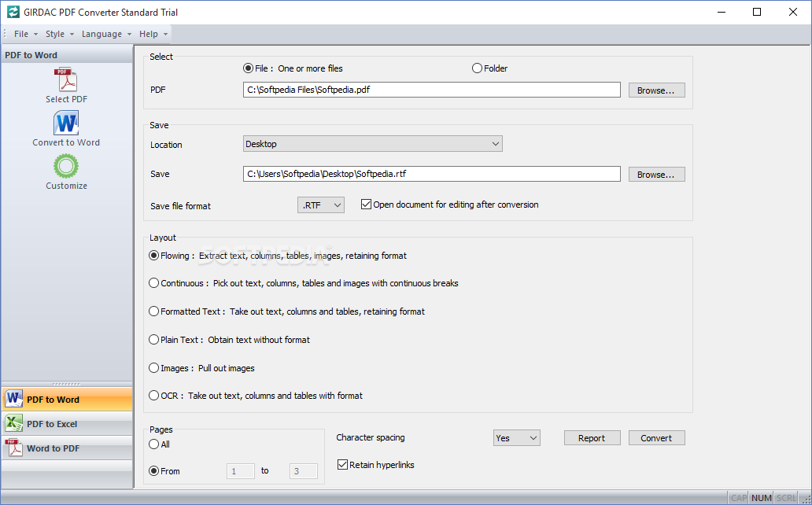
Task: Click Browse next to the Save field
Action: [657, 175]
